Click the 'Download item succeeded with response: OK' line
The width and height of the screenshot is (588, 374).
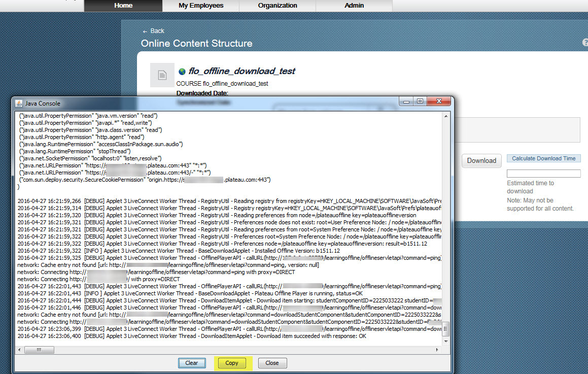click(x=192, y=336)
